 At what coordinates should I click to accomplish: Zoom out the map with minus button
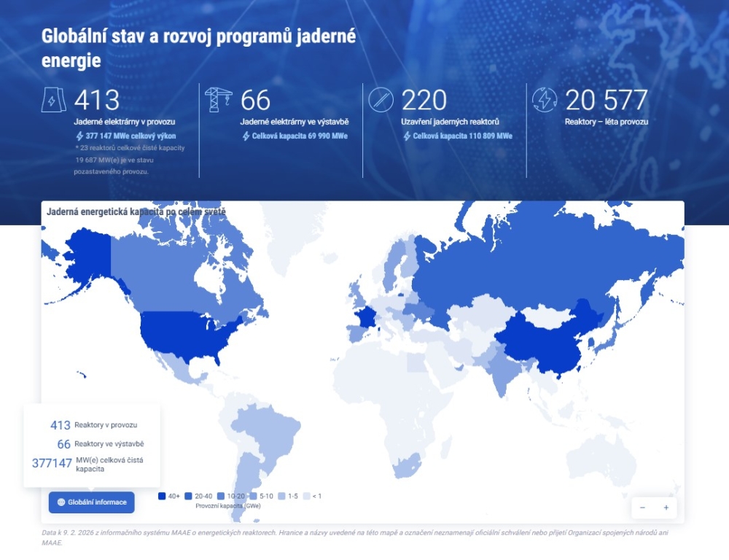(x=642, y=507)
